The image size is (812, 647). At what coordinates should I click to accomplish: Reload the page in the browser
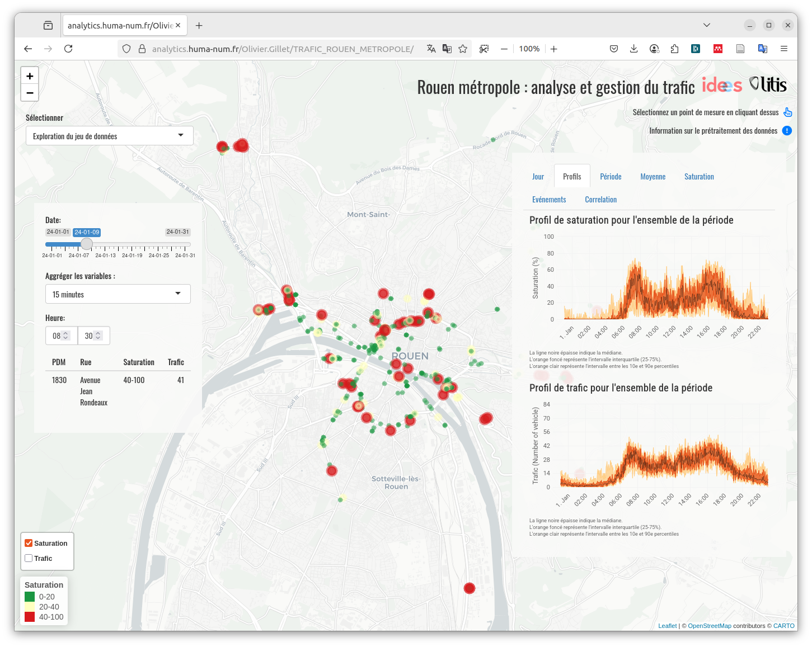pos(68,49)
